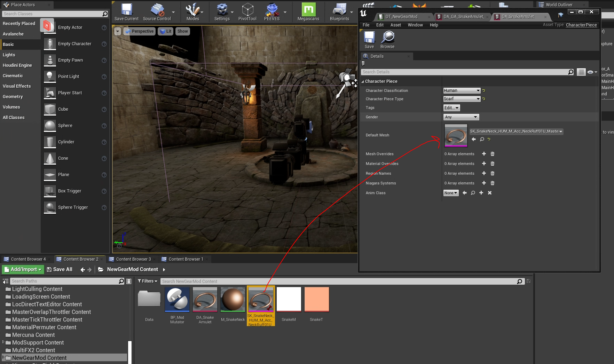This screenshot has height=364, width=614.
Task: Switch to Content Browser 3 tab
Action: [132, 259]
